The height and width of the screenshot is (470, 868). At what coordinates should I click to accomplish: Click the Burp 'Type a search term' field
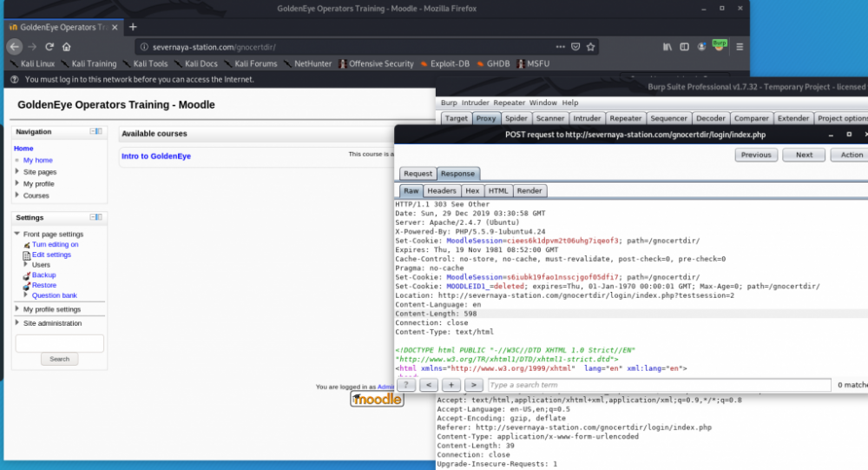coord(660,385)
